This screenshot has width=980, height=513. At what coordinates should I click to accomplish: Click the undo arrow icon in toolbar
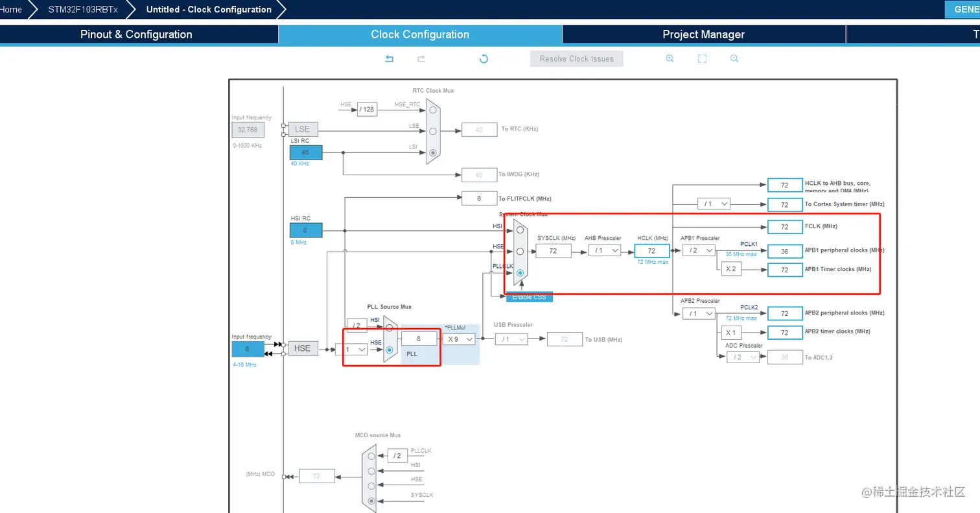click(390, 58)
